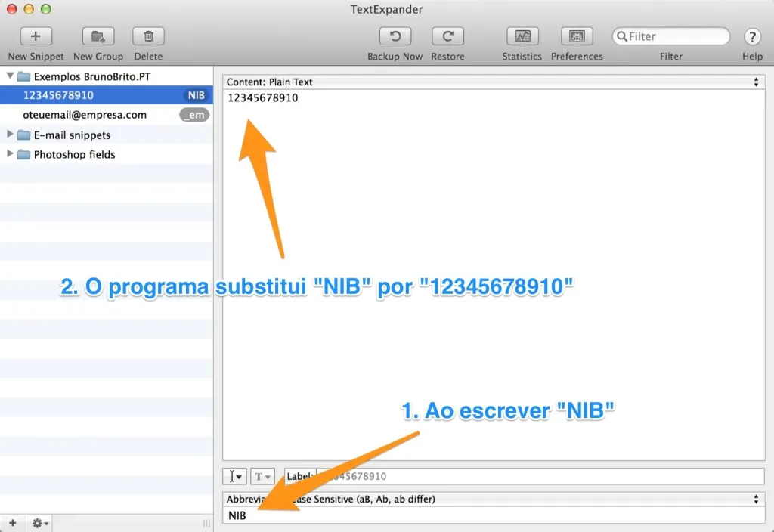The image size is (774, 532).
Task: Select the 12345678910 snippet row
Action: [x=107, y=94]
